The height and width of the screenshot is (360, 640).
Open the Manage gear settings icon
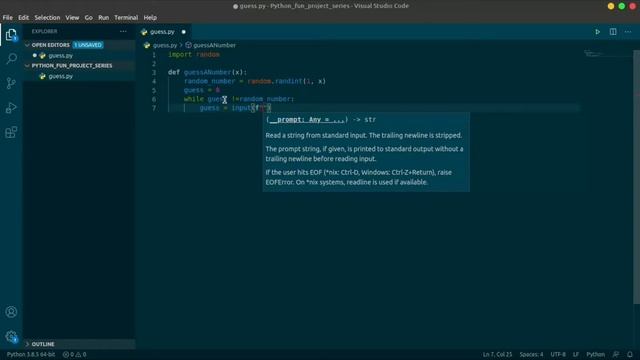(11, 337)
